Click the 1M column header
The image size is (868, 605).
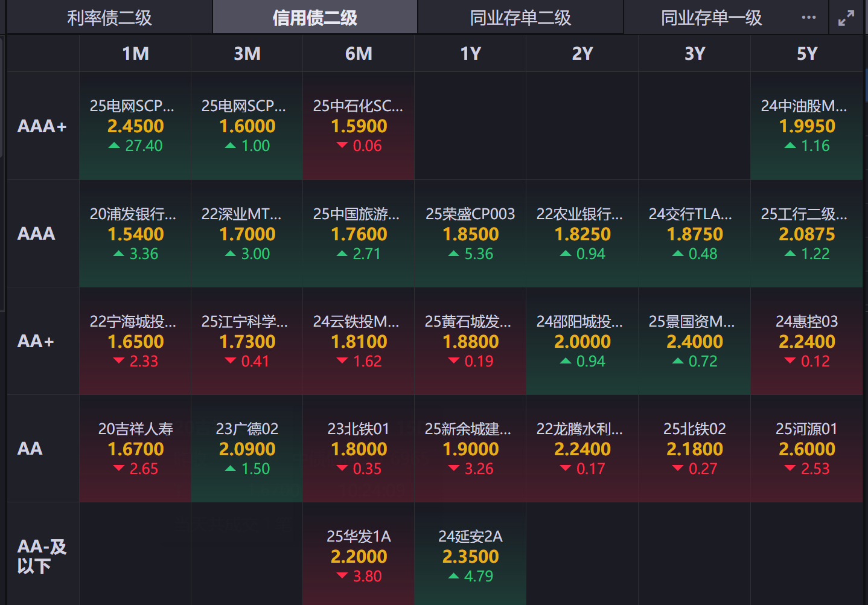tap(135, 54)
